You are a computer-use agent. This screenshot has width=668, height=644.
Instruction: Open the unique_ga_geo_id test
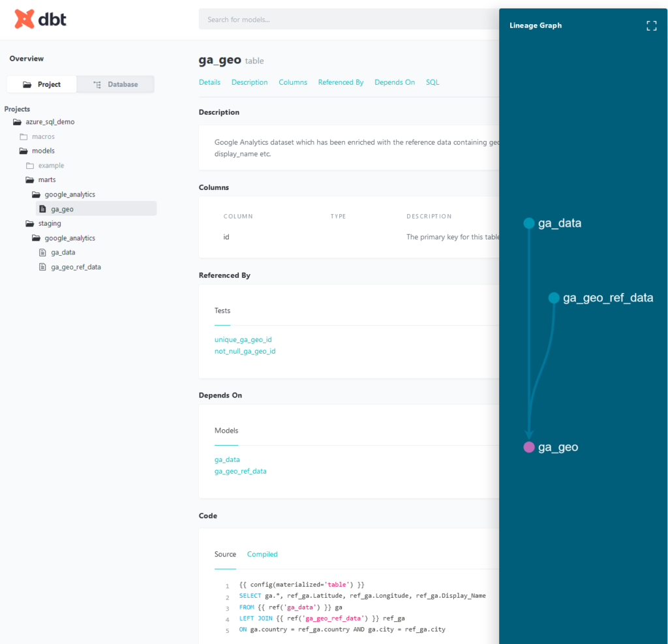tap(243, 339)
